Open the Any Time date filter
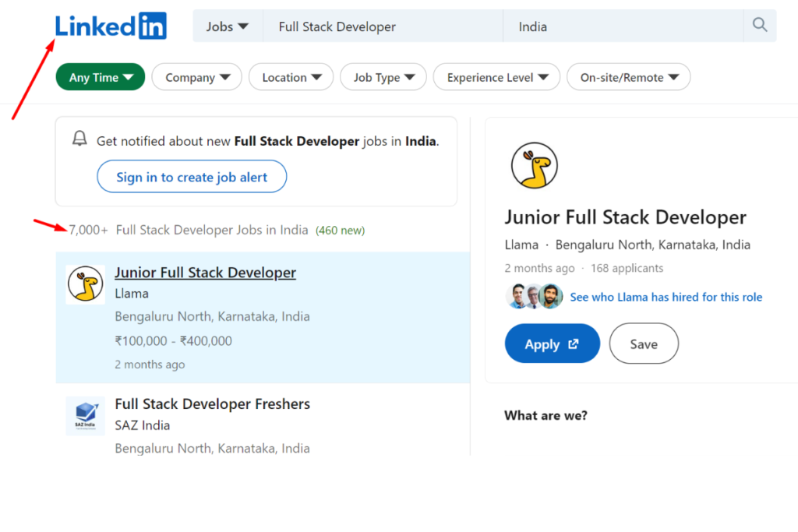This screenshot has height=532, width=798. click(100, 76)
